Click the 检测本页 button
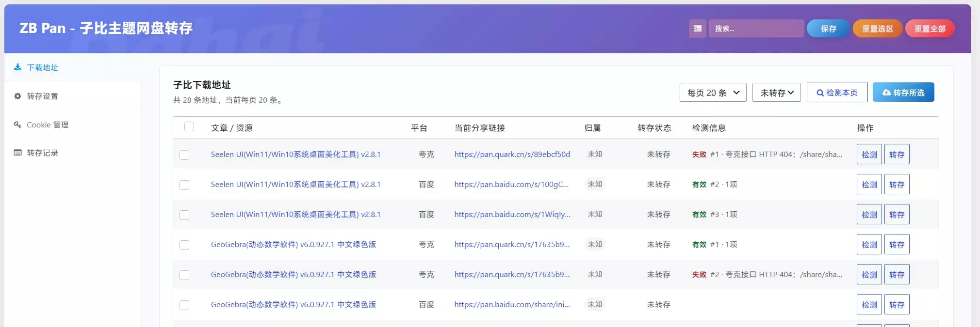The image size is (980, 327). click(837, 92)
